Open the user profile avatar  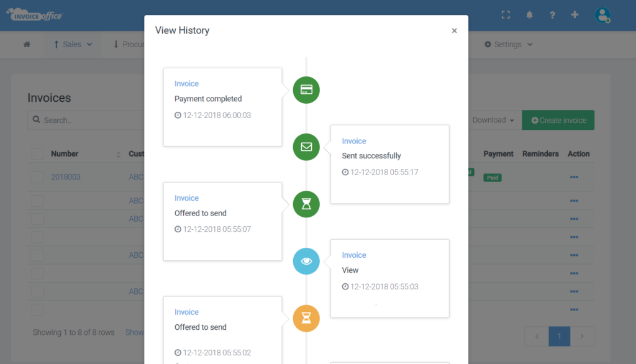pos(602,16)
